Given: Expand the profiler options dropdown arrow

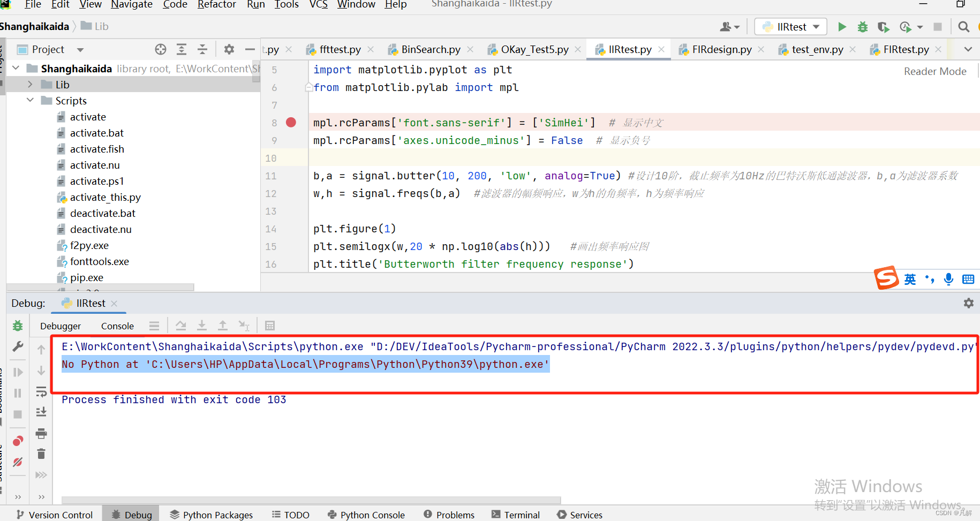Looking at the screenshot, I should (920, 27).
